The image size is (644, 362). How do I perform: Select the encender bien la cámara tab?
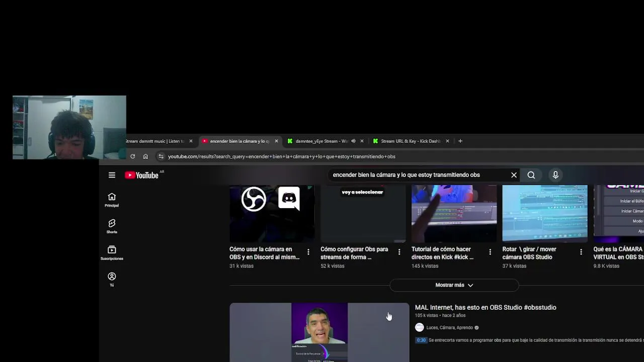pyautogui.click(x=239, y=141)
